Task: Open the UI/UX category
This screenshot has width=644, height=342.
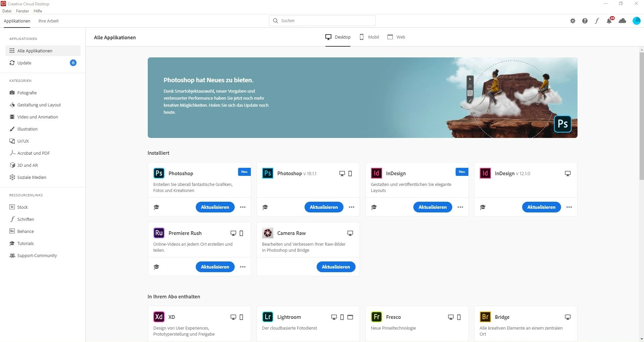Action: tap(43, 141)
